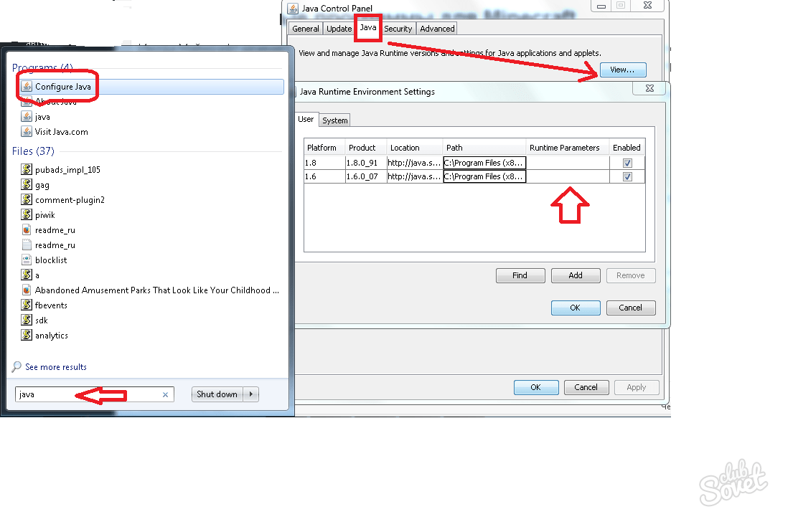This screenshot has height=532, width=793.
Task: Clear the search box with the x
Action: (165, 394)
